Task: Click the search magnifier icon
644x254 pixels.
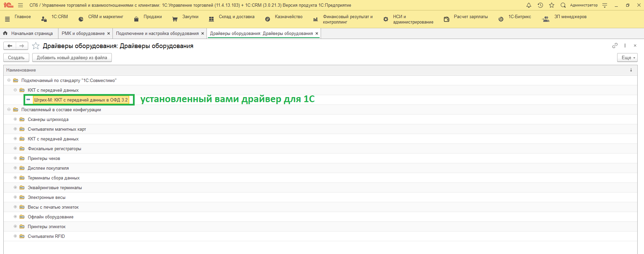Action: 563,5
